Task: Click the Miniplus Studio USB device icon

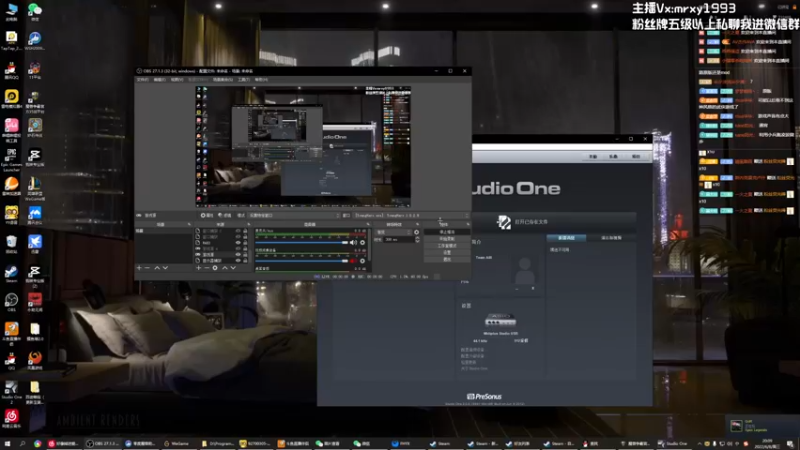Action: point(501,320)
